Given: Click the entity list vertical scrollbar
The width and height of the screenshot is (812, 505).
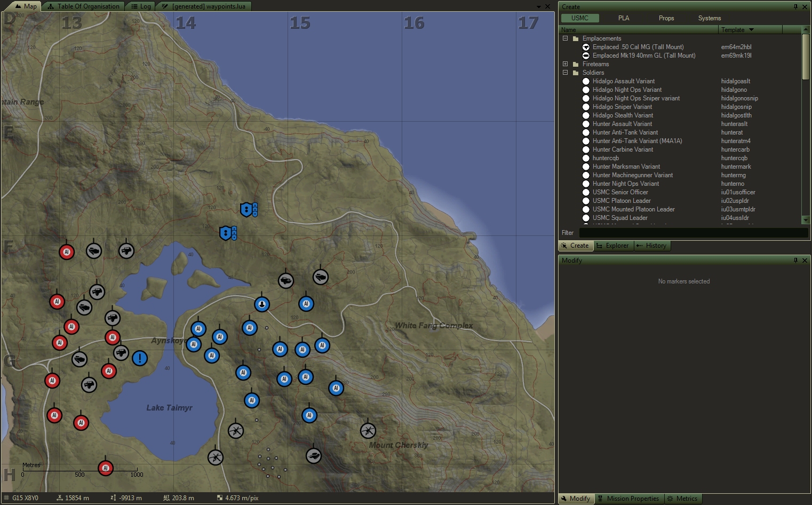Looking at the screenshot, I should (x=806, y=57).
